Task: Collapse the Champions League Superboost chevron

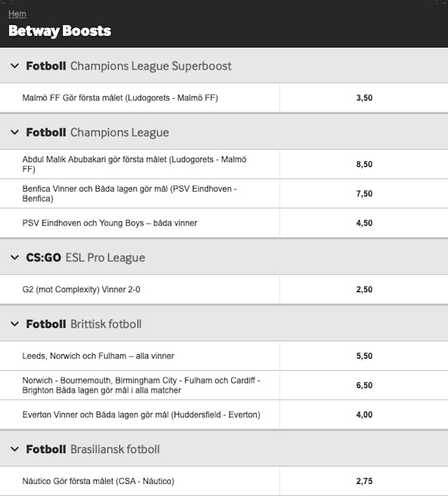Action: pyautogui.click(x=14, y=66)
